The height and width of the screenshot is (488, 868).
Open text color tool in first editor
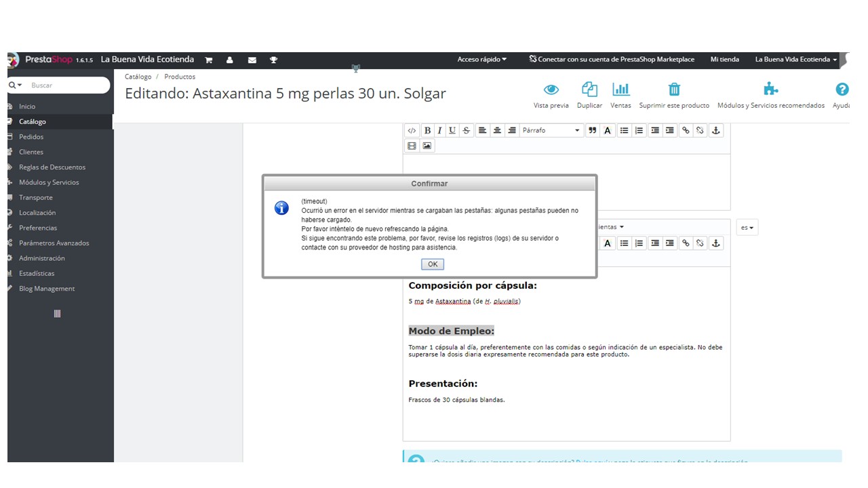click(608, 131)
